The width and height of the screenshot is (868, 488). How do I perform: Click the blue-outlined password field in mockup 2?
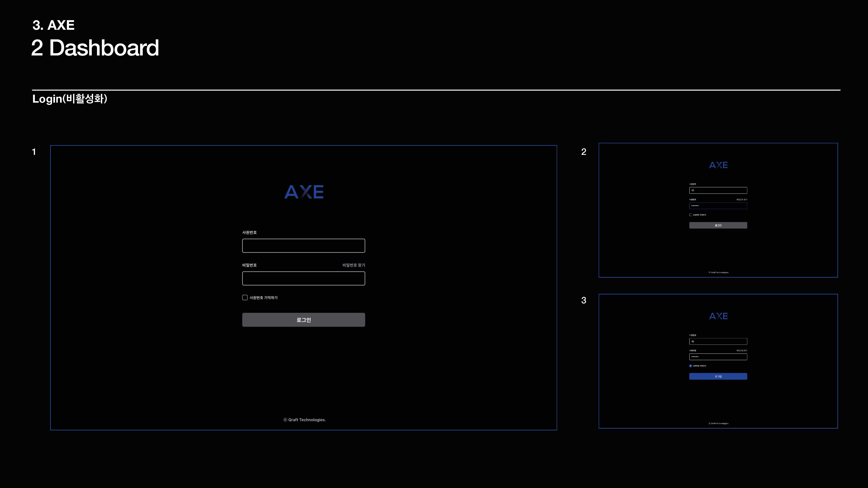[x=718, y=206]
